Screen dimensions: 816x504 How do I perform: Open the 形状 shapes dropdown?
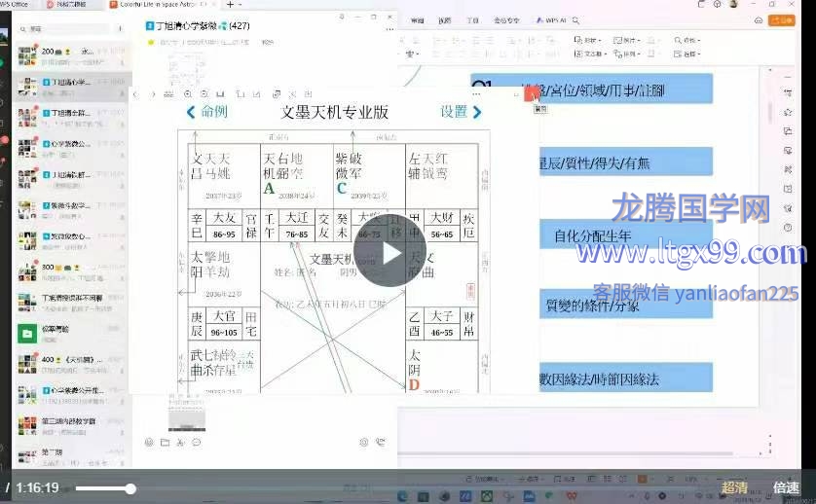point(587,40)
